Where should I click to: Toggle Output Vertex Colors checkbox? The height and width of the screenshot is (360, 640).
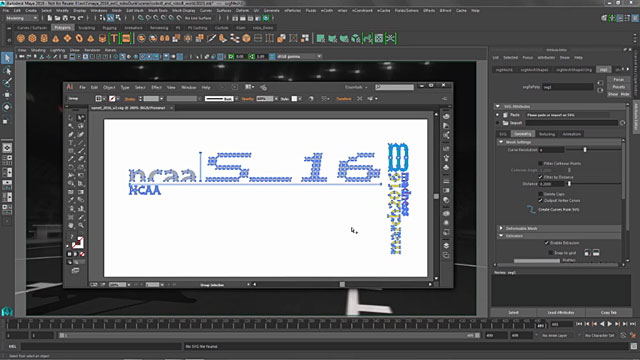pos(540,200)
